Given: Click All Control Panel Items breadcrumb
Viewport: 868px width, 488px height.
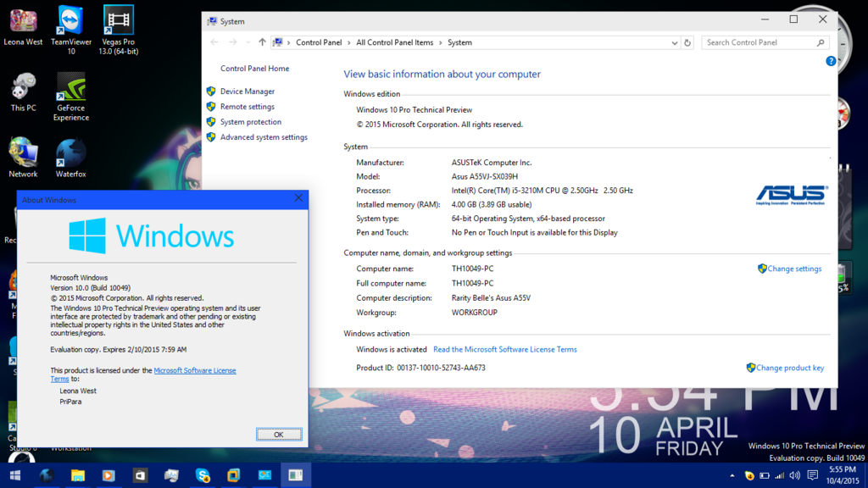Looking at the screenshot, I should [x=395, y=42].
